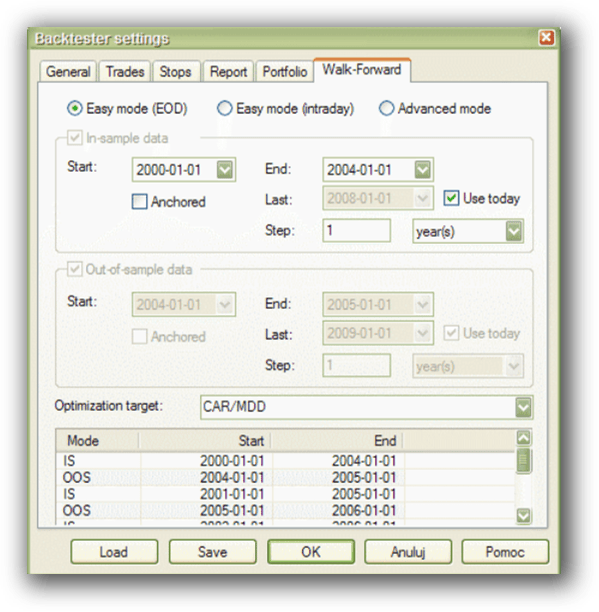Switch to the Trades tab
This screenshot has height=612, width=599.
tap(125, 71)
